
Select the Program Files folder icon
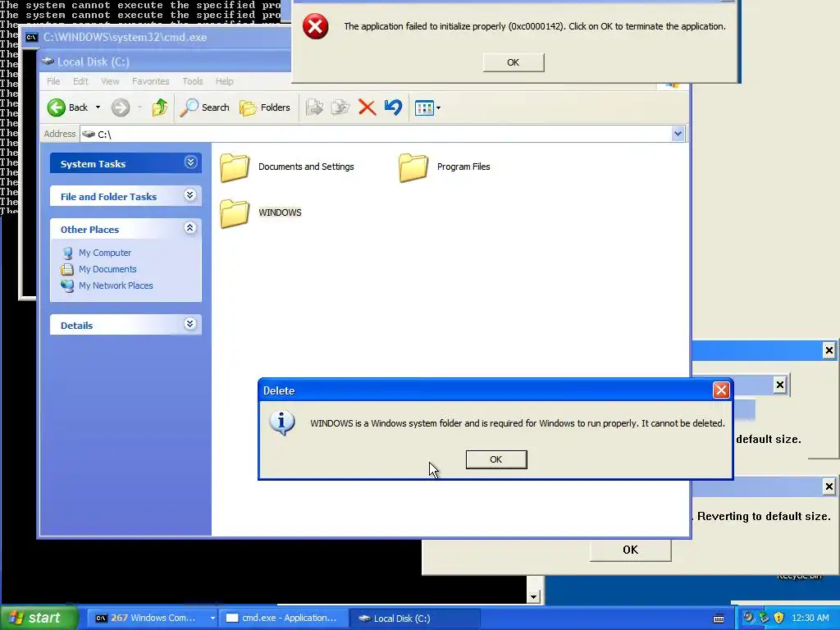coord(413,167)
